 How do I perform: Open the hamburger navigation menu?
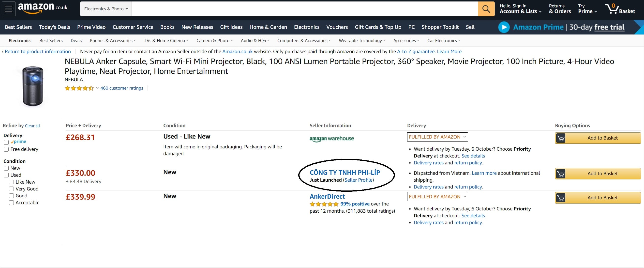tap(8, 9)
